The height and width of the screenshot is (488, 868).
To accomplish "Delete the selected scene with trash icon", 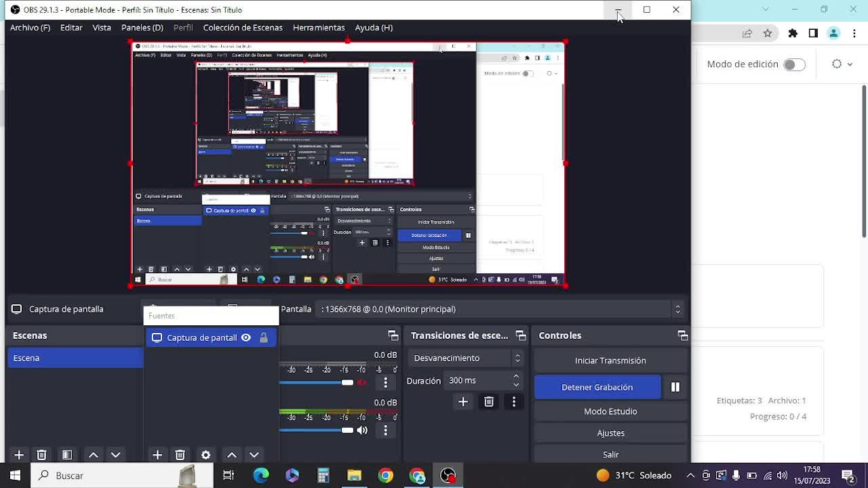I will pos(41,455).
